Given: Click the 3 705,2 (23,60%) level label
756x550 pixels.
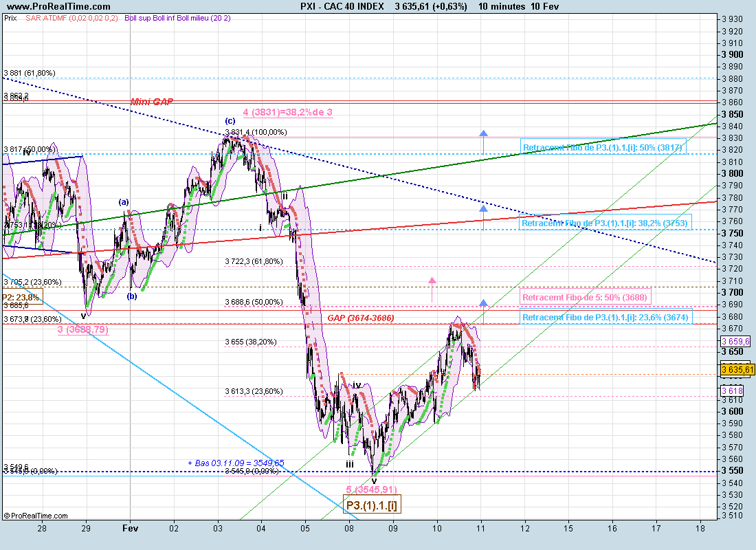Looking at the screenshot, I should point(32,282).
